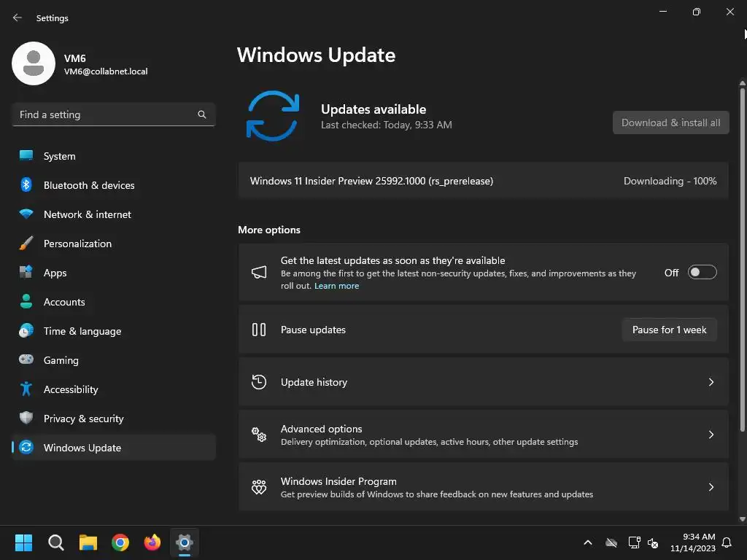
Task: Focus the Find a setting field
Action: 114,114
